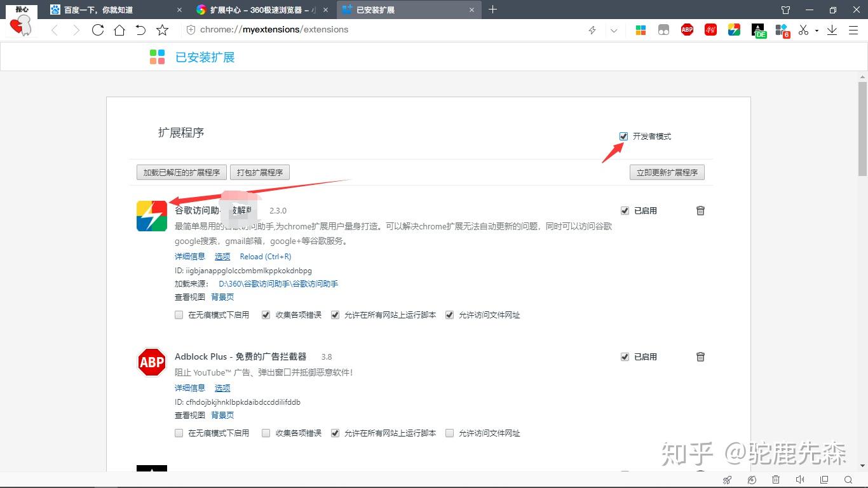Enable 在无痕模式下启用 for 谷歌访问助手
The width and height of the screenshot is (868, 488).
tap(179, 315)
